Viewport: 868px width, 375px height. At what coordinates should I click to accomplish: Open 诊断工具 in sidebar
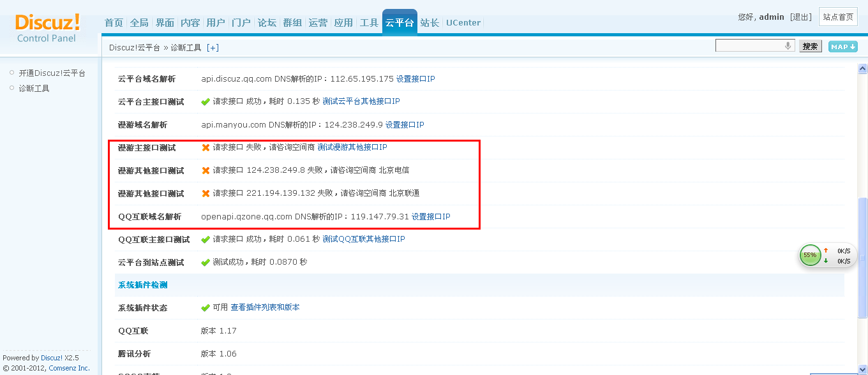click(x=34, y=89)
